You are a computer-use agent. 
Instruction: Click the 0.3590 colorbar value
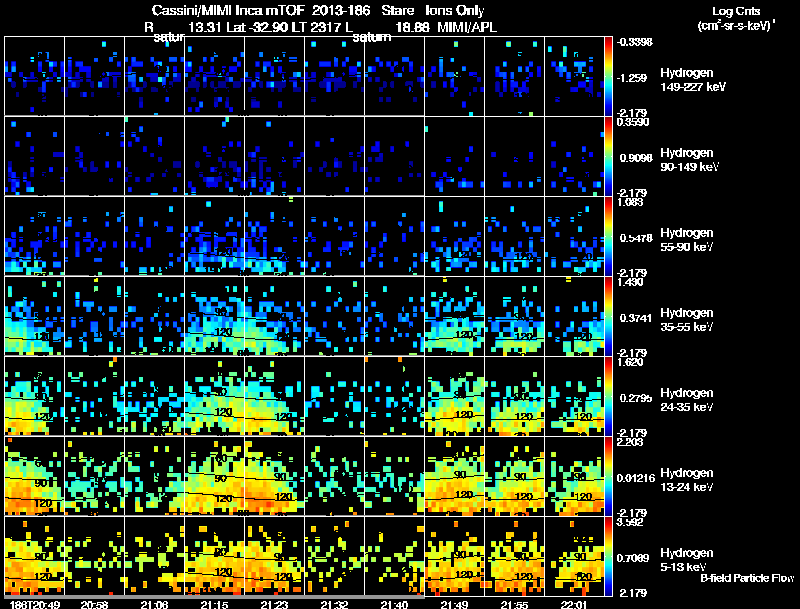point(633,122)
